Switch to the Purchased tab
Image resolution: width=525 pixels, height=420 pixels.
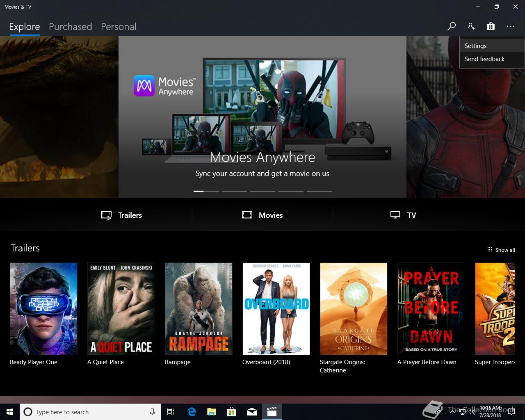pos(71,27)
